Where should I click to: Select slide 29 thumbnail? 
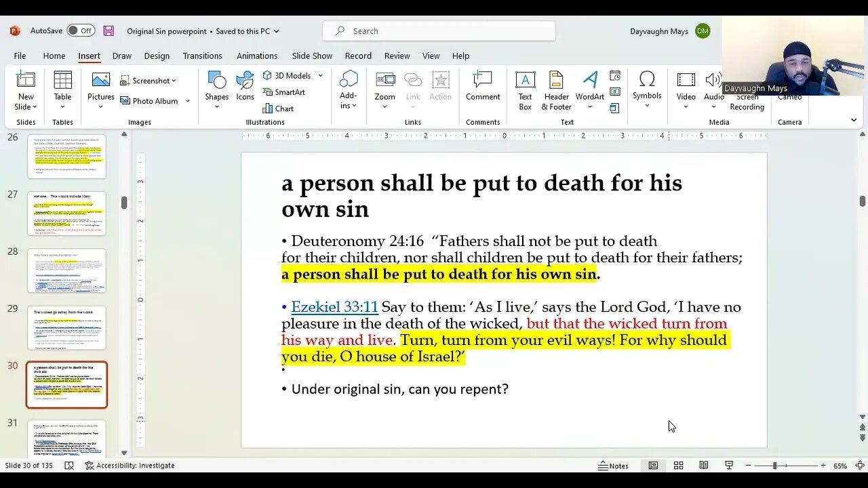pos(66,328)
